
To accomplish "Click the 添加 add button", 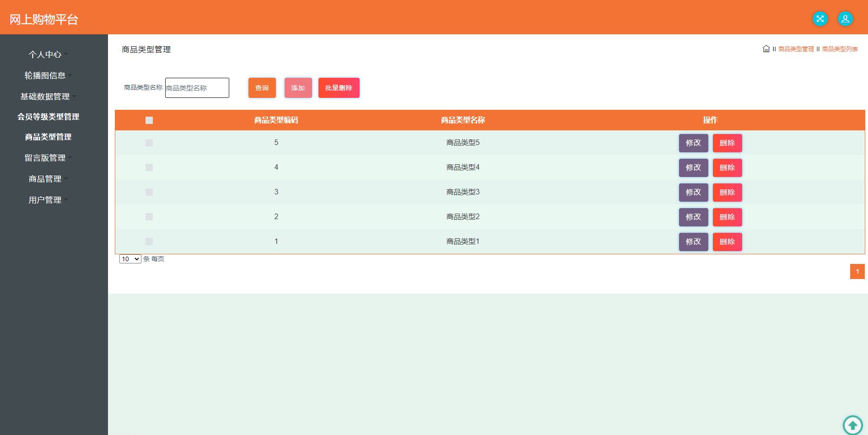I will coord(298,88).
